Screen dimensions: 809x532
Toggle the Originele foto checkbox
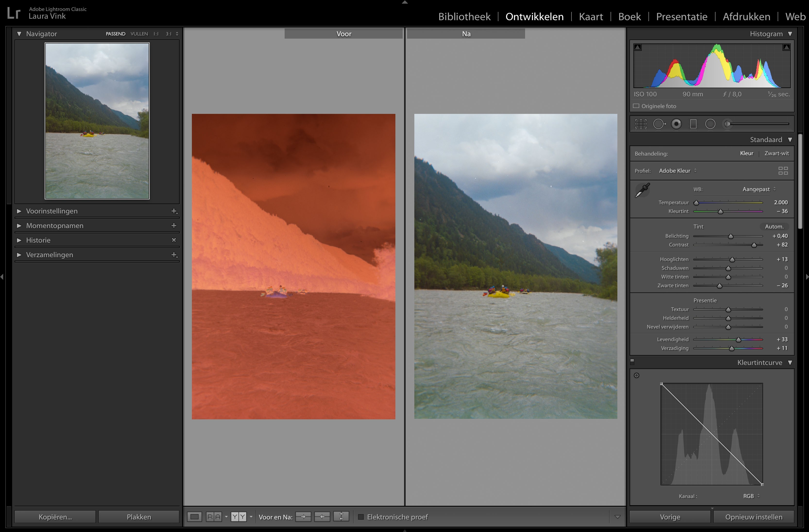(x=636, y=106)
